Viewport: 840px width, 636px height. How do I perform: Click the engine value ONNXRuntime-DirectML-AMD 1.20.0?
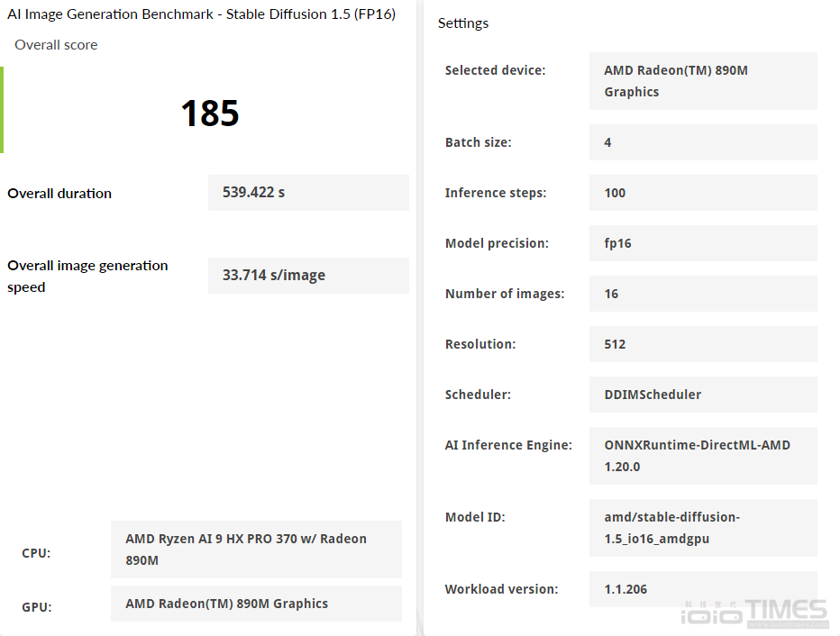[703, 456]
